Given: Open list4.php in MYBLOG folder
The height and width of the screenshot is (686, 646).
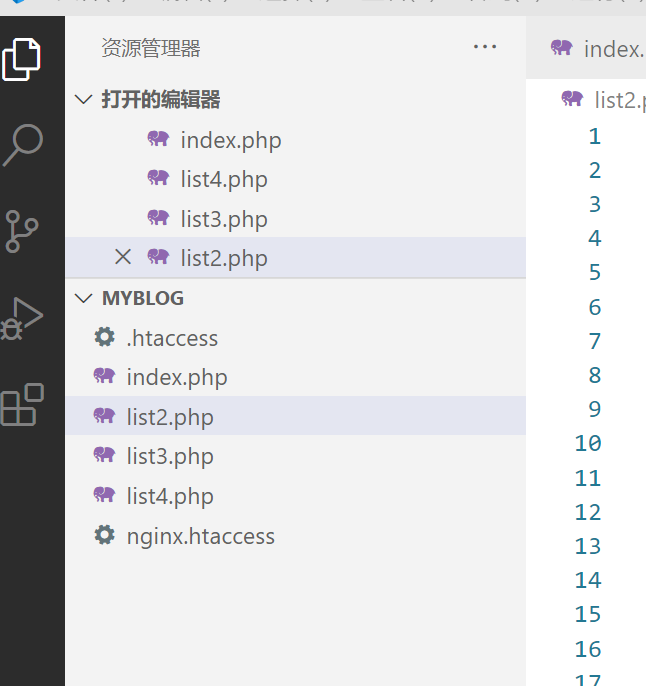Looking at the screenshot, I should click(x=170, y=497).
